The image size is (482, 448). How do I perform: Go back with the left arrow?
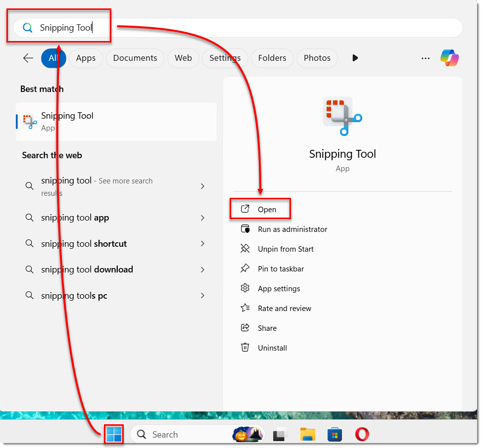click(28, 58)
